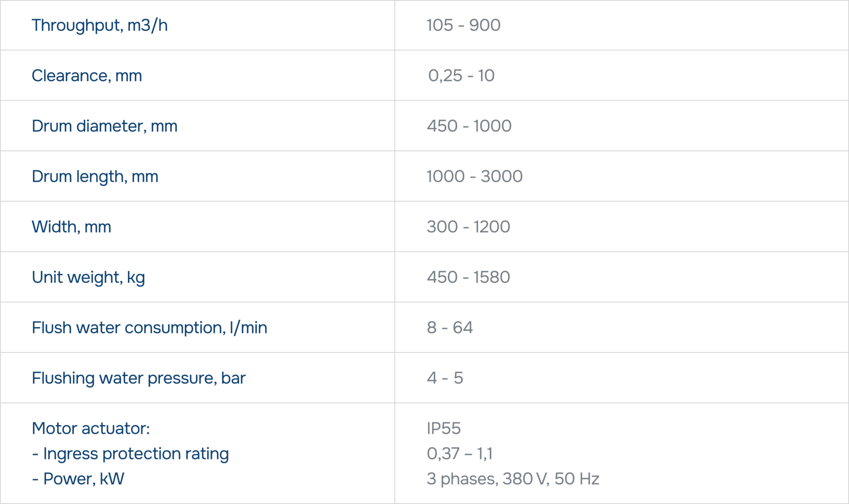This screenshot has width=849, height=504.
Task: Click the 450 - 1580 weight value
Action: 468,277
